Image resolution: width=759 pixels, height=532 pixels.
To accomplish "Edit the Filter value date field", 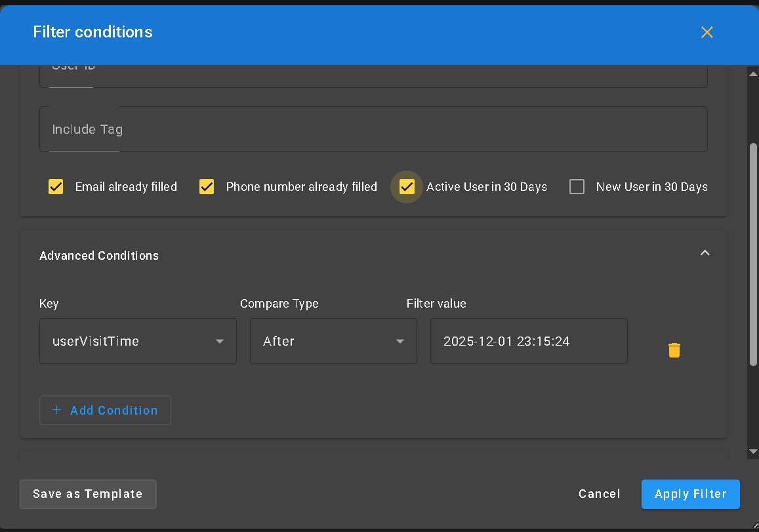I will point(528,341).
